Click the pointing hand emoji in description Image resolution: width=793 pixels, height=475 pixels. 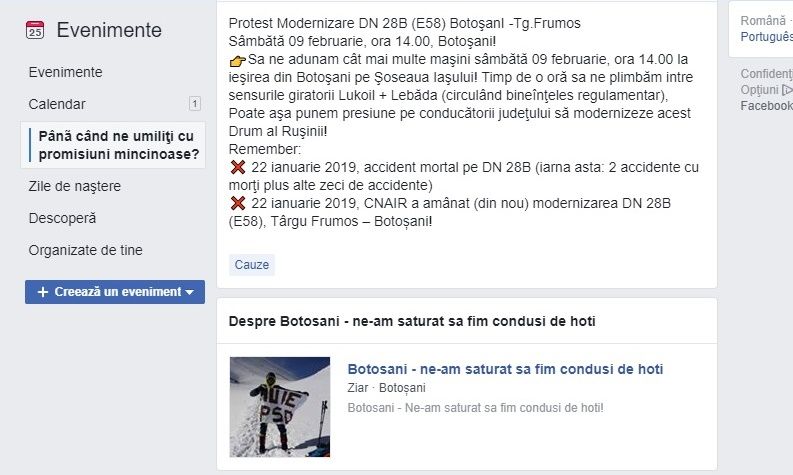(237, 61)
